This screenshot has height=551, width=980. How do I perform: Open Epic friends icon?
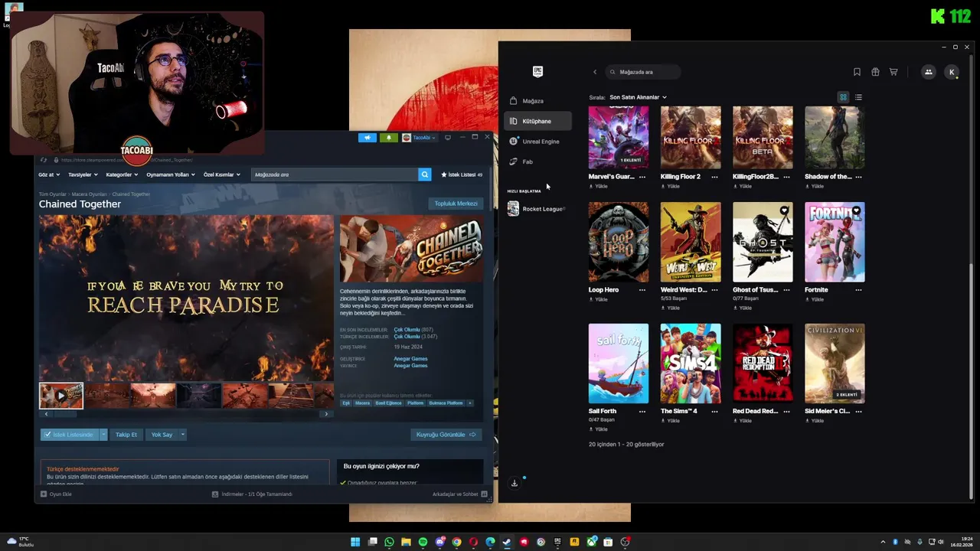[929, 72]
